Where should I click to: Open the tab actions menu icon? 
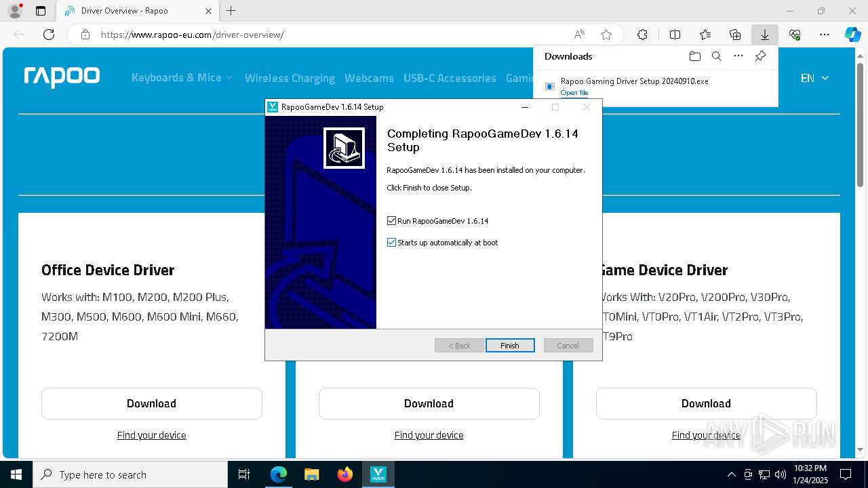(x=41, y=11)
